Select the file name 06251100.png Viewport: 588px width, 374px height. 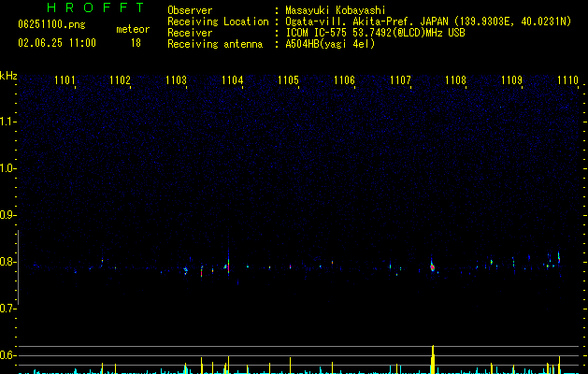point(51,25)
